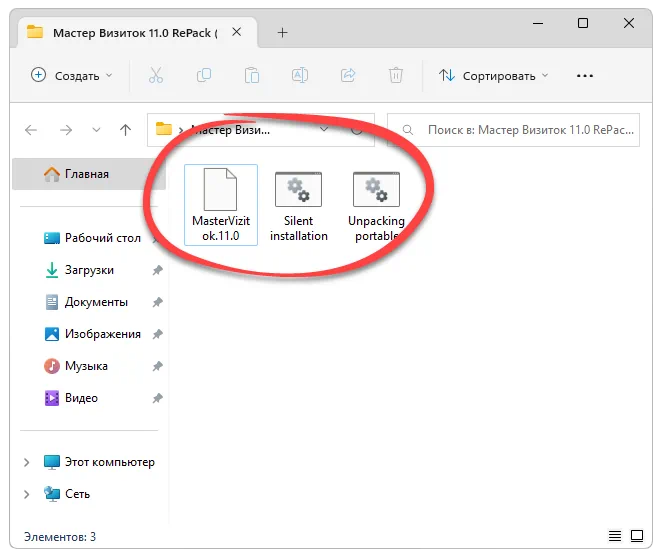Select the Unpacking portable file
This screenshot has height=555, width=661.
(376, 206)
